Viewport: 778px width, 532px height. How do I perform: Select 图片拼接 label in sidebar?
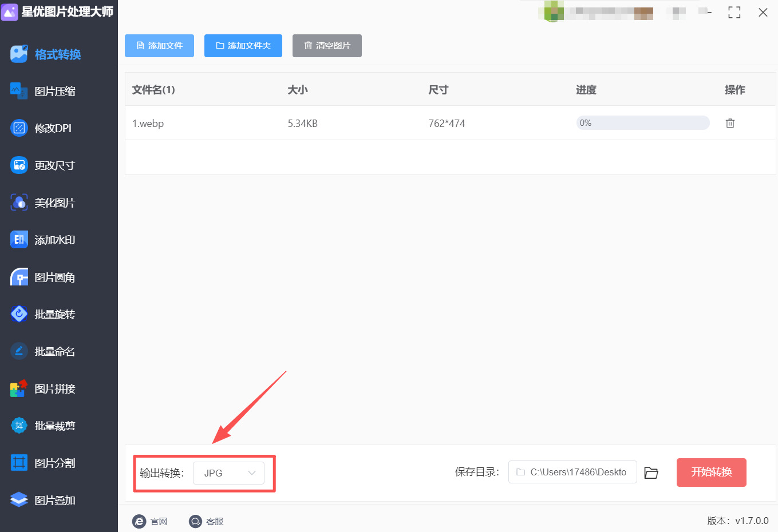[x=55, y=389]
